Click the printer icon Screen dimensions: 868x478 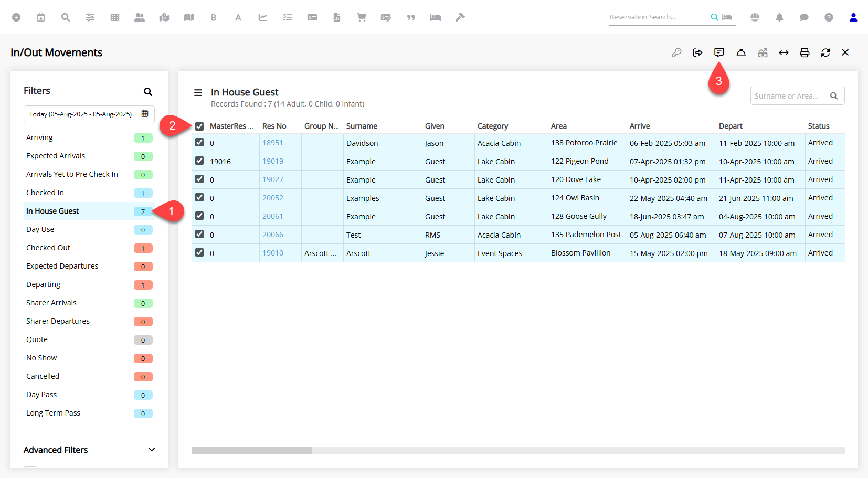coord(805,52)
